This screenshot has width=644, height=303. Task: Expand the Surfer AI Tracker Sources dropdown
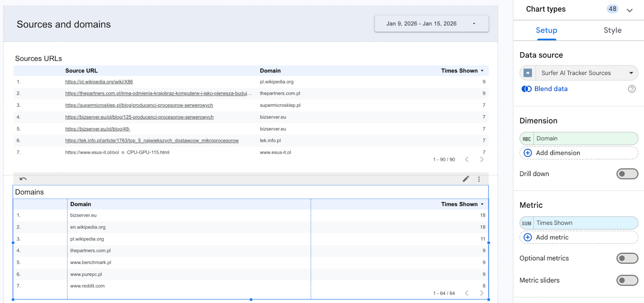(631, 73)
